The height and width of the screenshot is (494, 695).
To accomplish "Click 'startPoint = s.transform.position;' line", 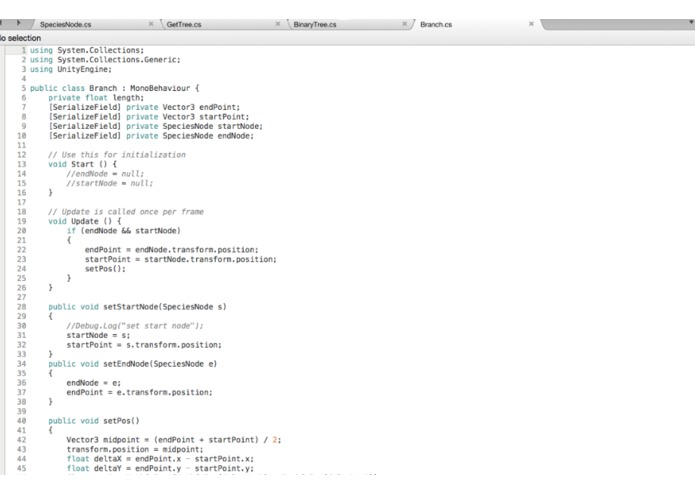I will (144, 345).
